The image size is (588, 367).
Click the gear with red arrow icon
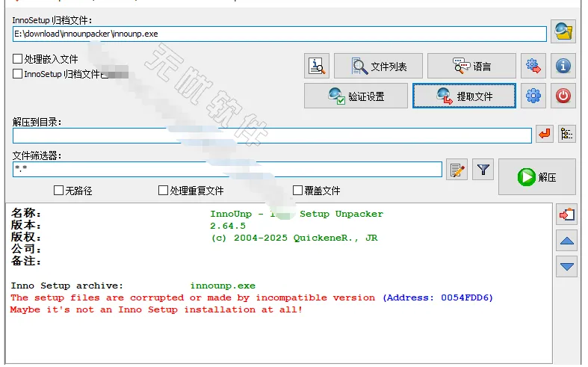click(533, 66)
